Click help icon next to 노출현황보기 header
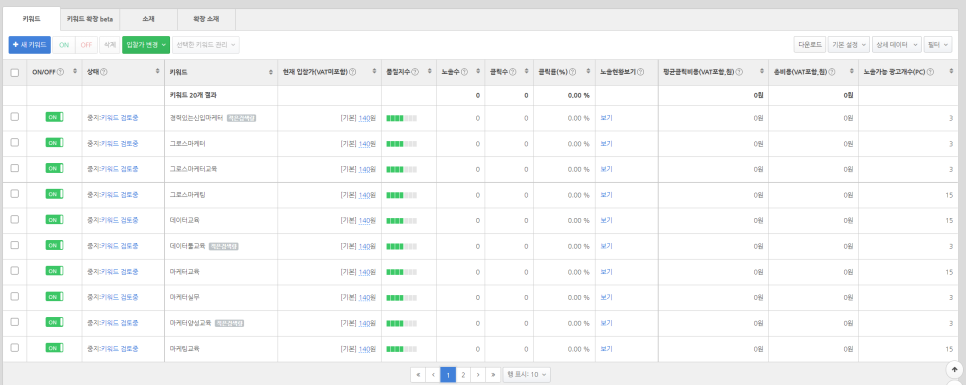Image resolution: width=966 pixels, height=385 pixels. click(641, 72)
